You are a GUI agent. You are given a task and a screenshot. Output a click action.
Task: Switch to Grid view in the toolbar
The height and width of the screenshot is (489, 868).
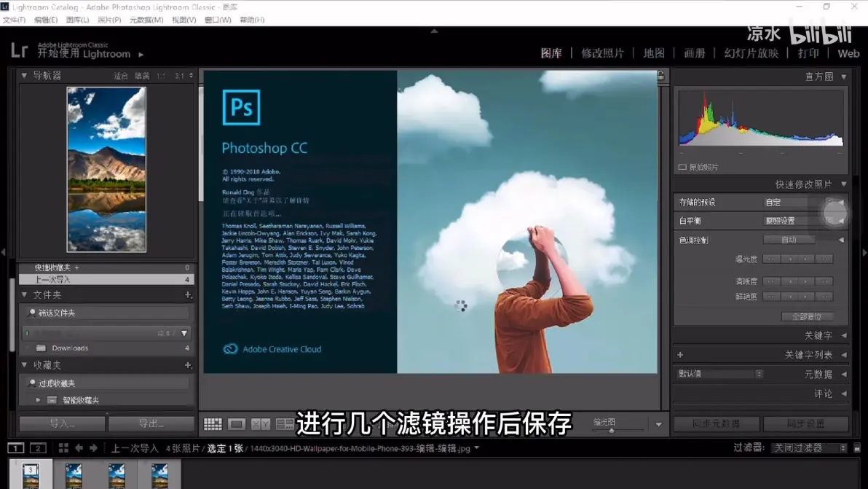(x=213, y=424)
